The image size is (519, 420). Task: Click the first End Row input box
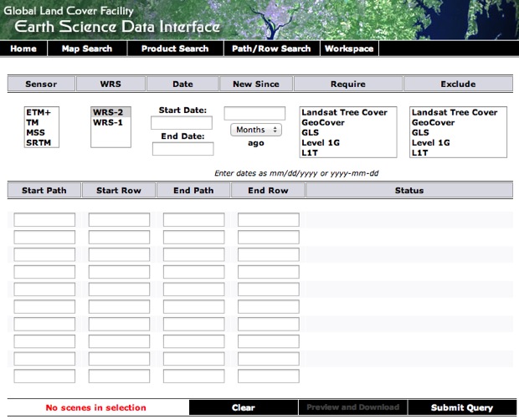pos(268,220)
